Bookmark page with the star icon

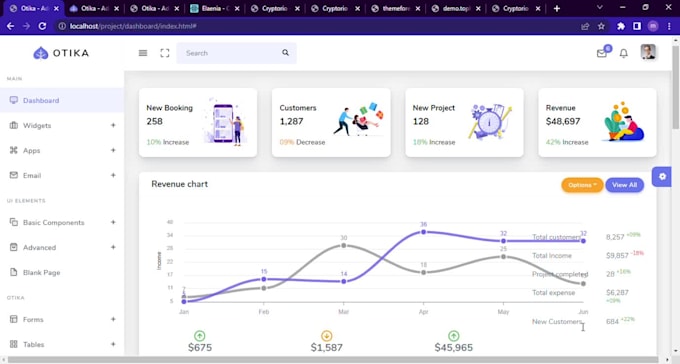click(x=601, y=26)
